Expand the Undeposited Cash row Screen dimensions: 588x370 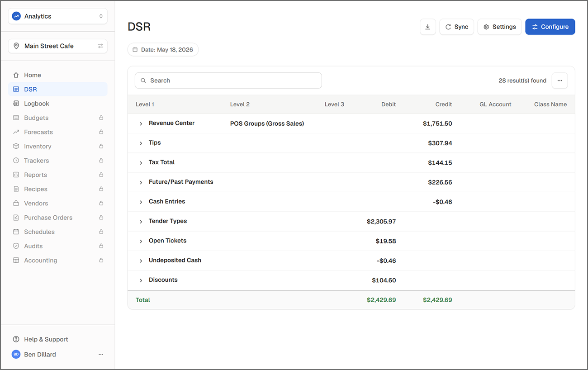pyautogui.click(x=141, y=261)
